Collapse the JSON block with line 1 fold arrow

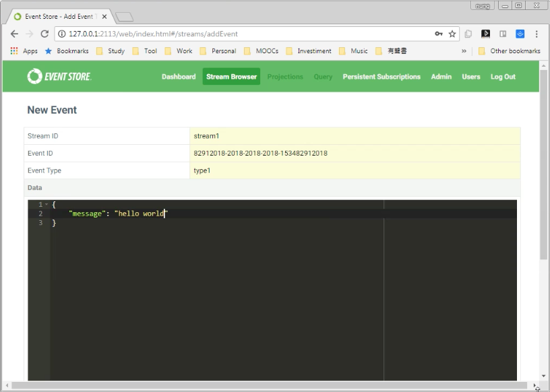pyautogui.click(x=47, y=204)
